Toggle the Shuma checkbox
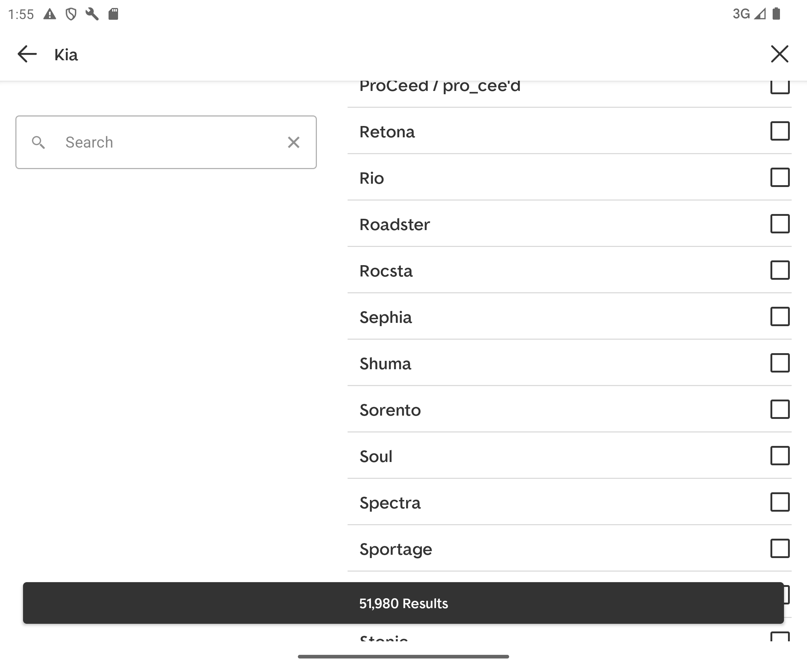Screen dimensions: 807x672 coord(780,363)
